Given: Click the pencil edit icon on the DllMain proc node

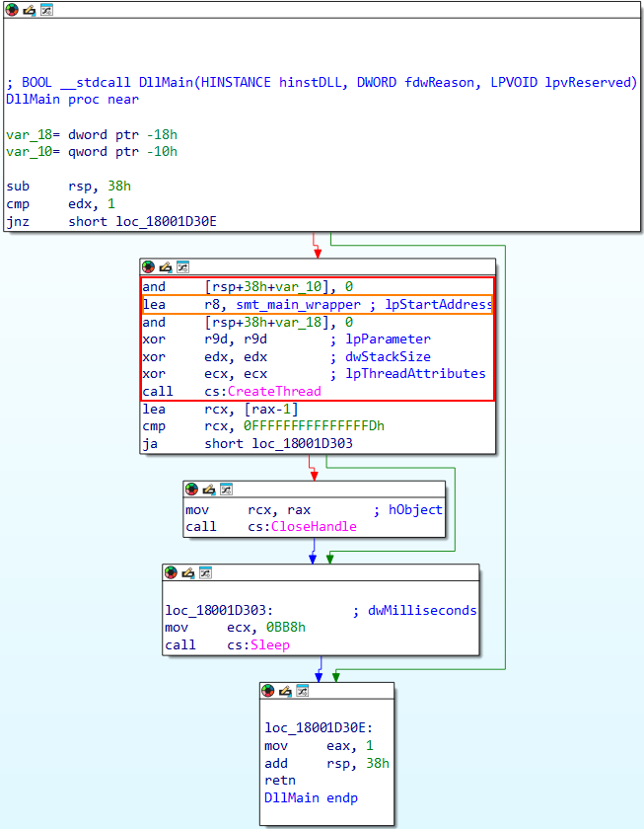Looking at the screenshot, I should (29, 10).
